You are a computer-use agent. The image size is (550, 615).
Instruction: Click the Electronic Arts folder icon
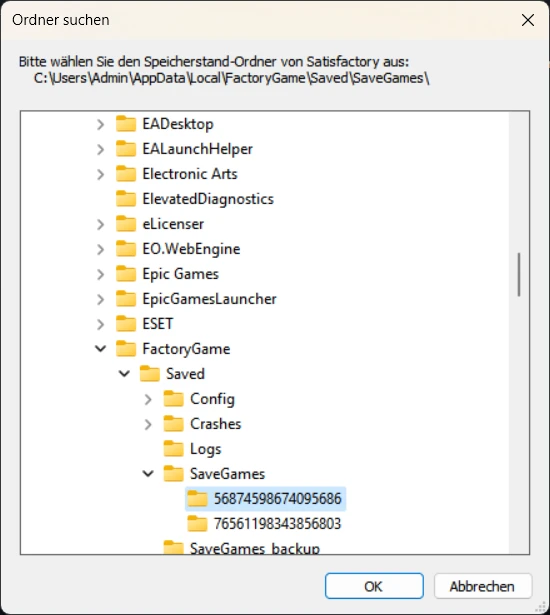click(x=126, y=174)
